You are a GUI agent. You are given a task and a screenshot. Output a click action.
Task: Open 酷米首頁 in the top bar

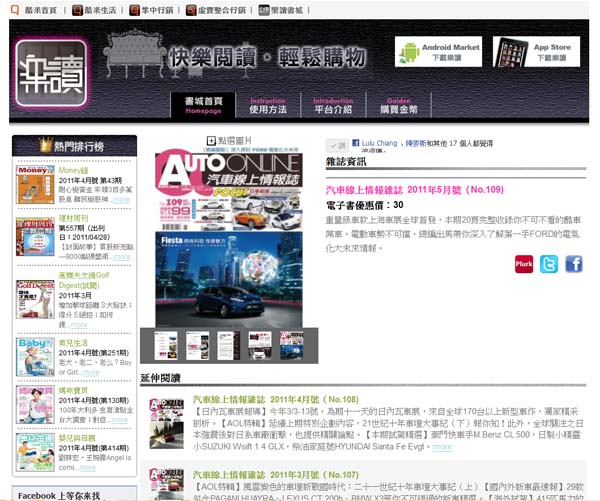pos(37,9)
